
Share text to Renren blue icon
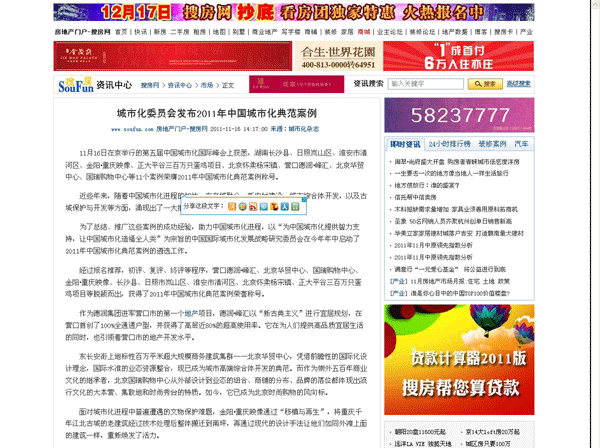pos(284,207)
